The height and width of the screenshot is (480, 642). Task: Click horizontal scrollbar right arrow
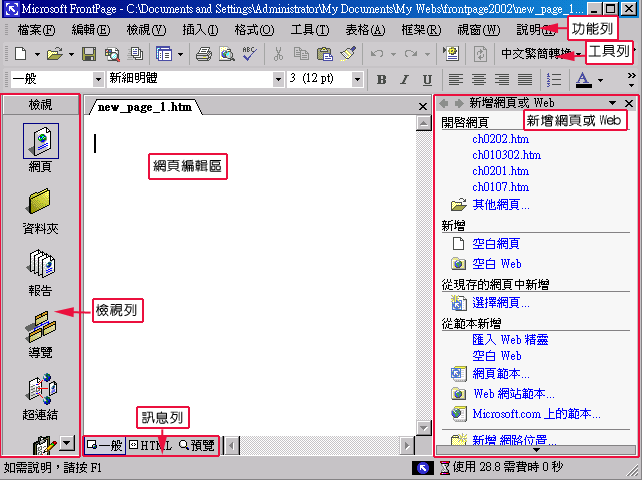[407, 445]
